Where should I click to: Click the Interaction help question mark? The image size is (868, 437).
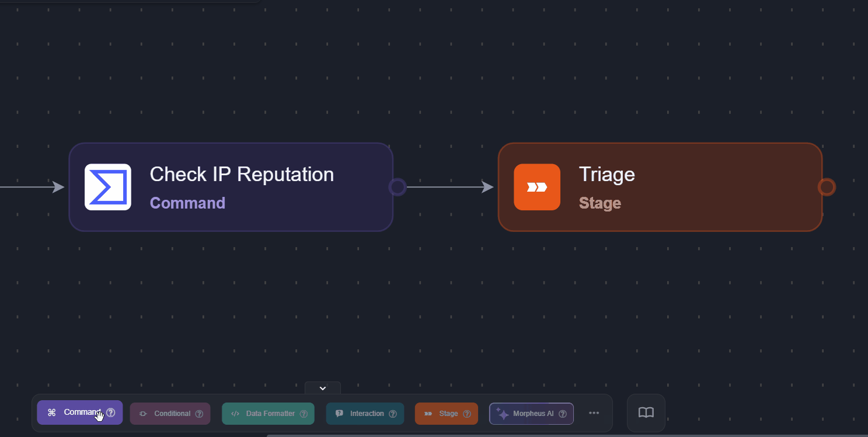[393, 414]
